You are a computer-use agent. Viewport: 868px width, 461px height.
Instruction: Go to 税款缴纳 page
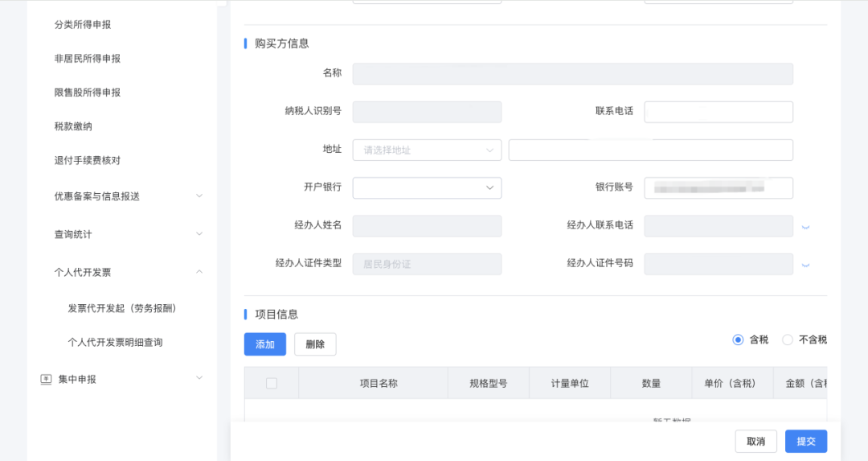click(73, 126)
